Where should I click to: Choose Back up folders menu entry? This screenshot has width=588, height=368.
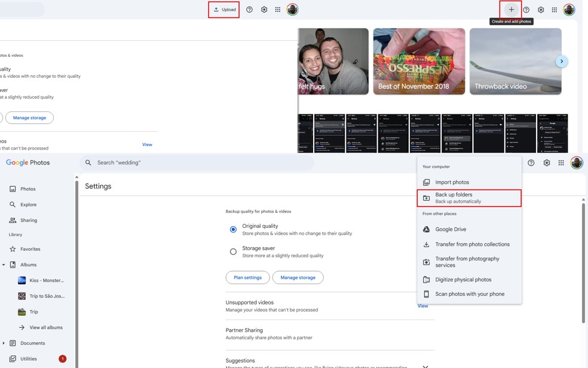[469, 198]
